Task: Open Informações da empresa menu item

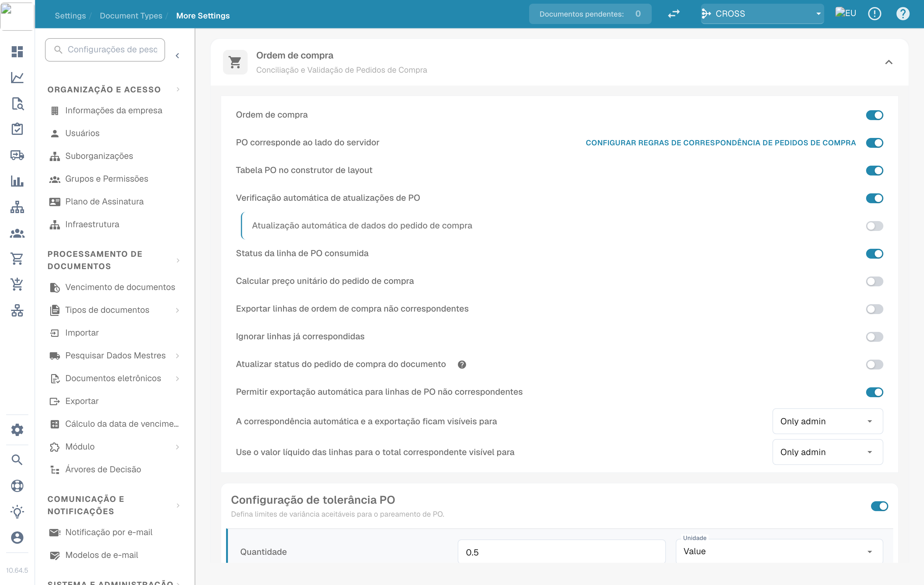Action: (x=114, y=111)
